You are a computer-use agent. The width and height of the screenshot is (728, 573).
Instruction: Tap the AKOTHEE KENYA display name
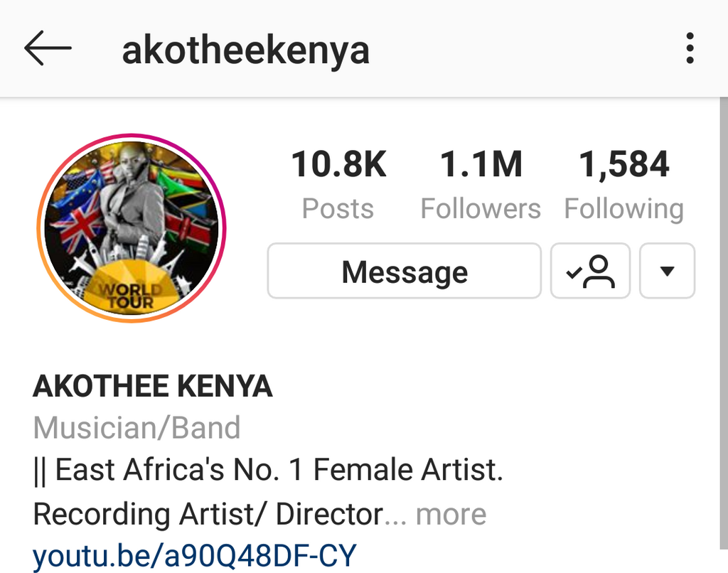[x=153, y=386]
